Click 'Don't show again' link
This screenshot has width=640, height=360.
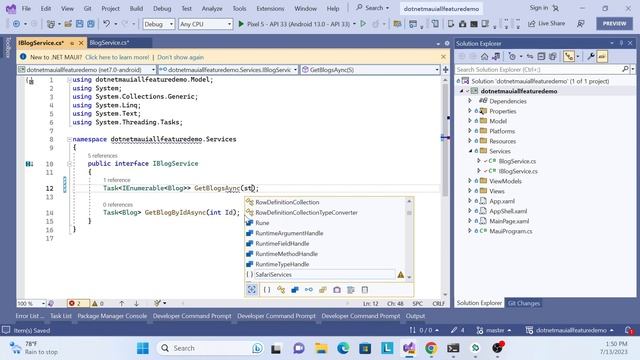pyautogui.click(x=180, y=57)
